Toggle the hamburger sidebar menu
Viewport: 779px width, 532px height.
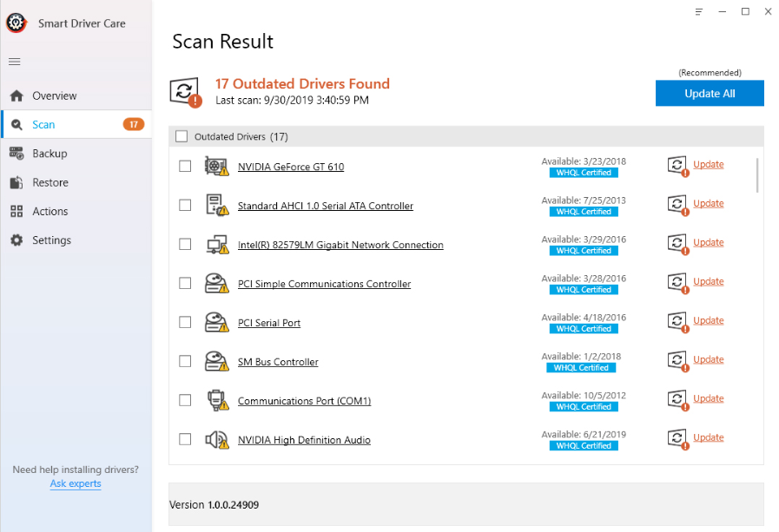pyautogui.click(x=15, y=62)
